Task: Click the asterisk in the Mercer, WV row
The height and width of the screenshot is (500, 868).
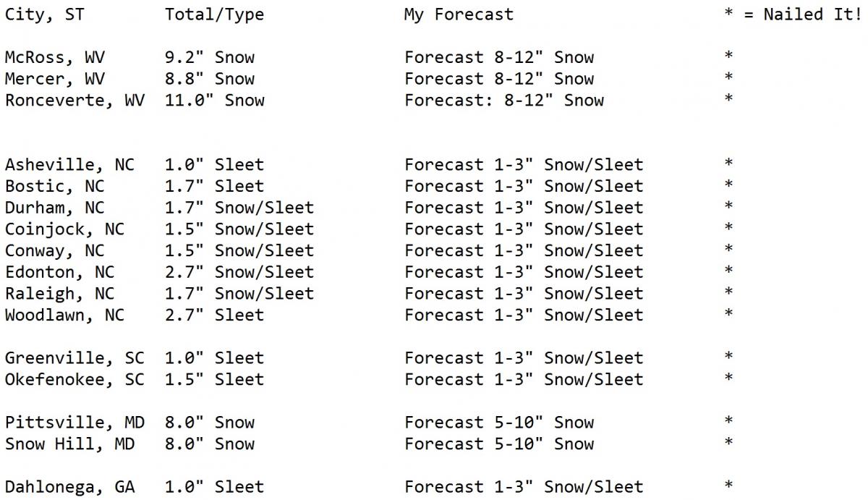Action: (x=728, y=77)
